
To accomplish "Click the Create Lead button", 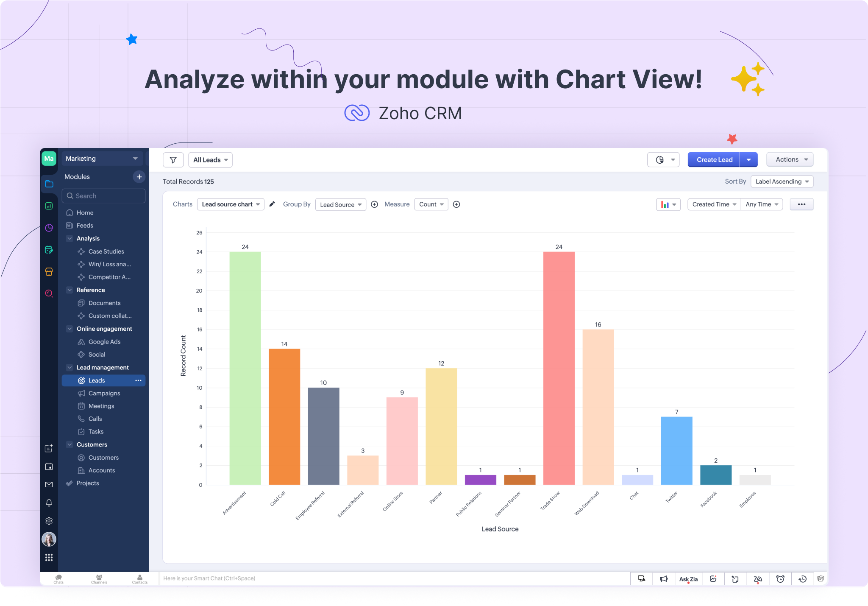I will [715, 160].
